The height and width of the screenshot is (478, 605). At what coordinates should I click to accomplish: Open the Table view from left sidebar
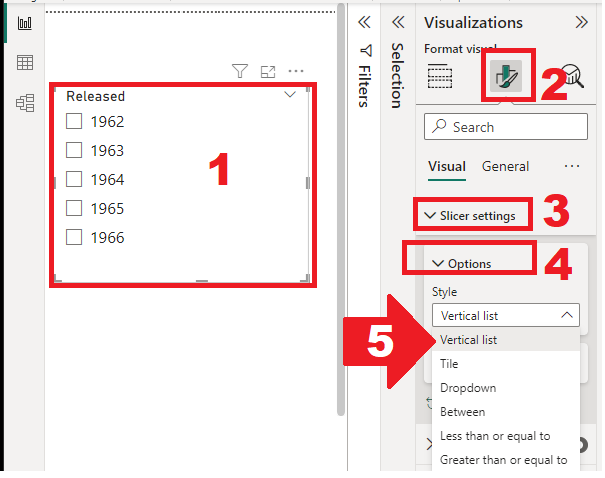[x=25, y=63]
